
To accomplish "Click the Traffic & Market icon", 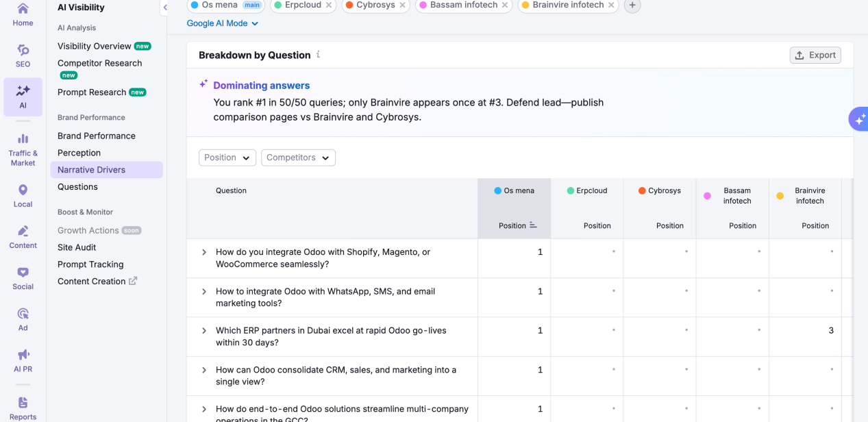I will (x=23, y=139).
